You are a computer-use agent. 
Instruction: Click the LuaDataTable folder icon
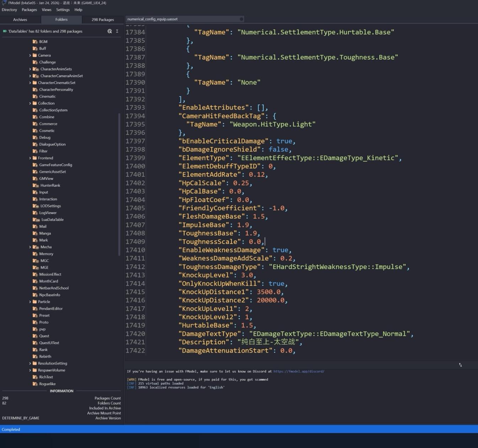[x=36, y=220]
